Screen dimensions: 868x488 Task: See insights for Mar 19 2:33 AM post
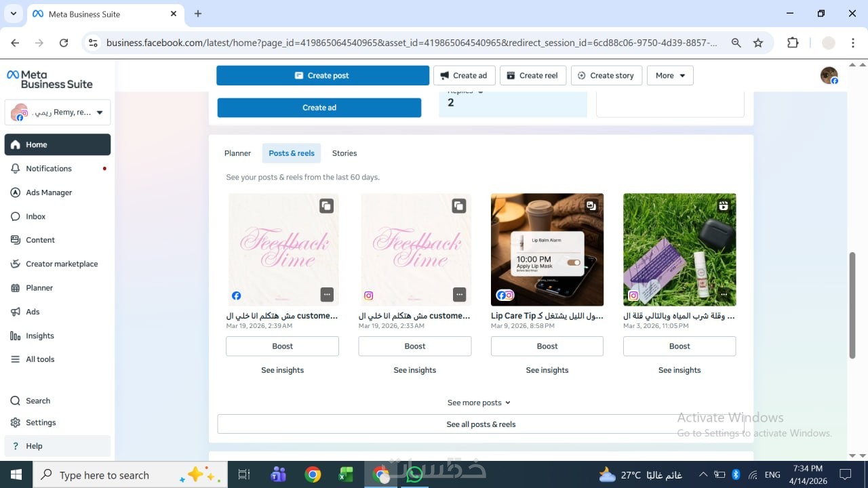point(415,370)
